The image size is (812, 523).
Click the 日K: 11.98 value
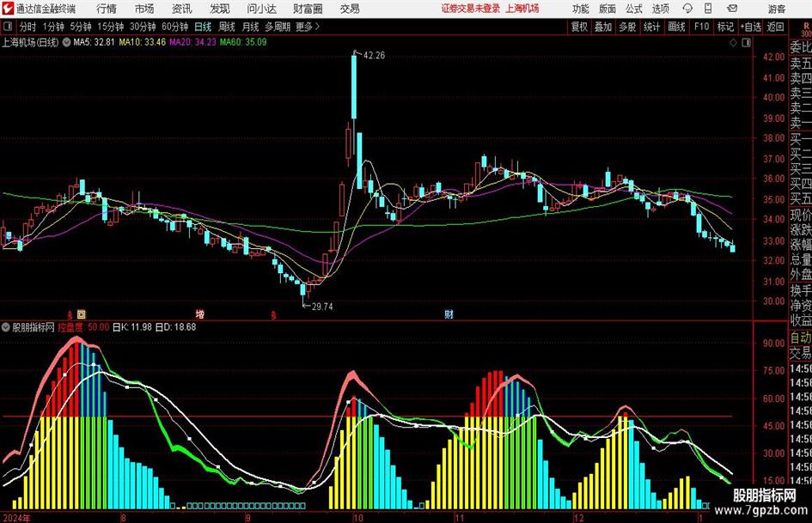pos(132,327)
